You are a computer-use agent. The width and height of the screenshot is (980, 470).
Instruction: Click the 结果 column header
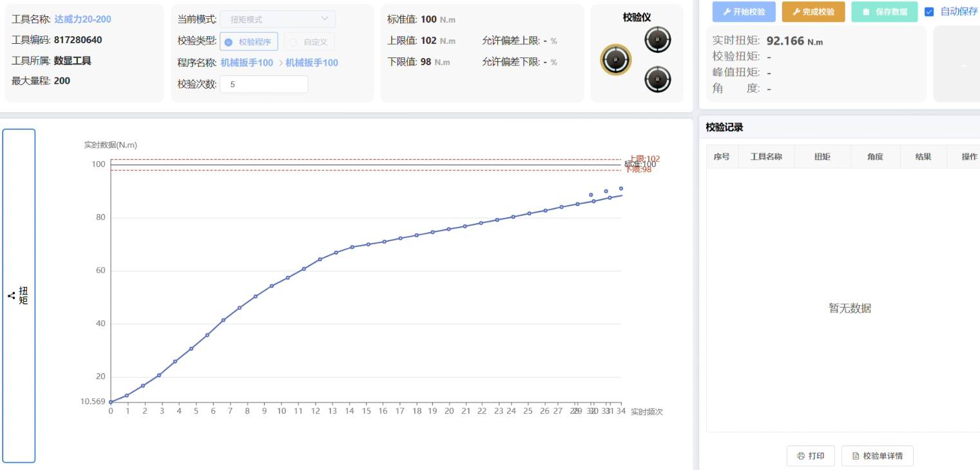(x=923, y=157)
